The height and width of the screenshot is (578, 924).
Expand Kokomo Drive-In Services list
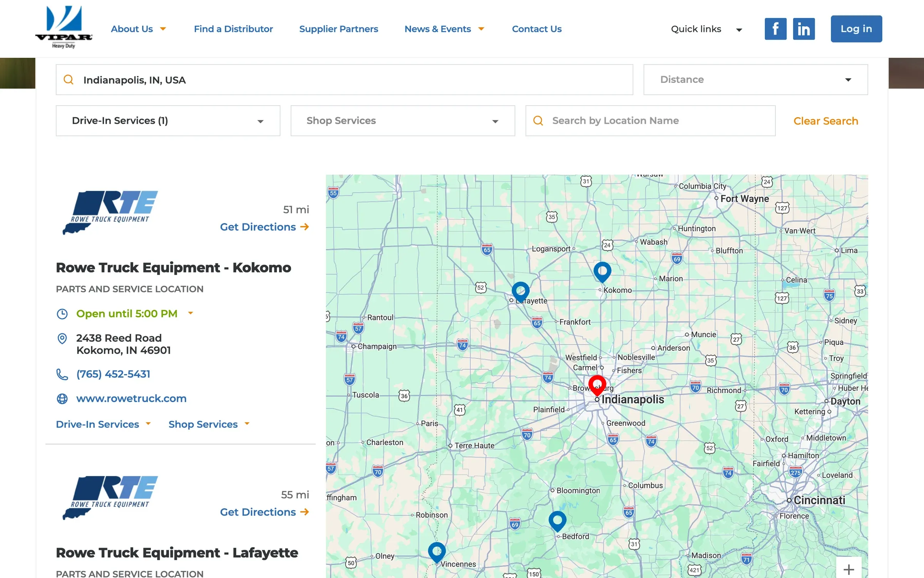(x=103, y=424)
